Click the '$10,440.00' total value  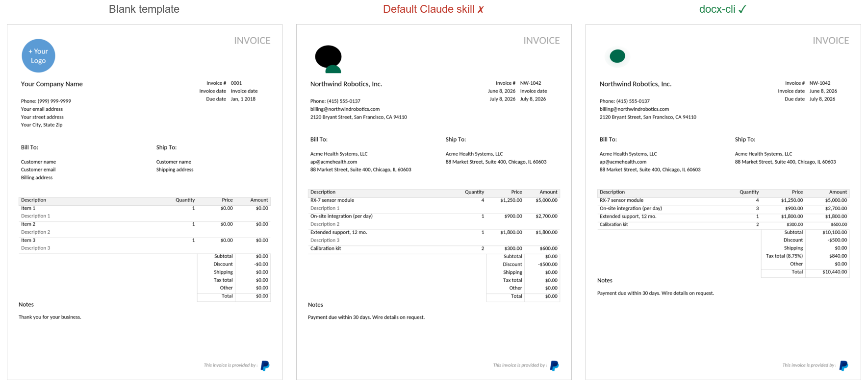coord(835,272)
